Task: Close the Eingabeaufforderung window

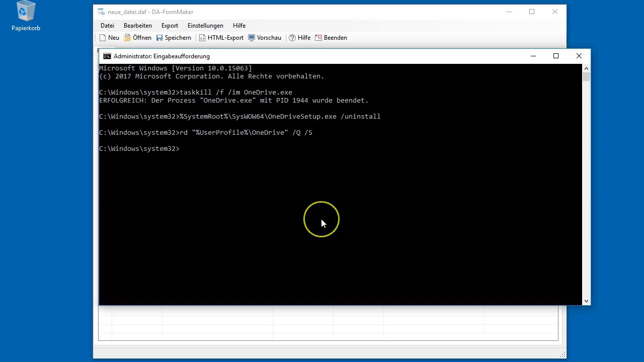Action: pos(579,56)
